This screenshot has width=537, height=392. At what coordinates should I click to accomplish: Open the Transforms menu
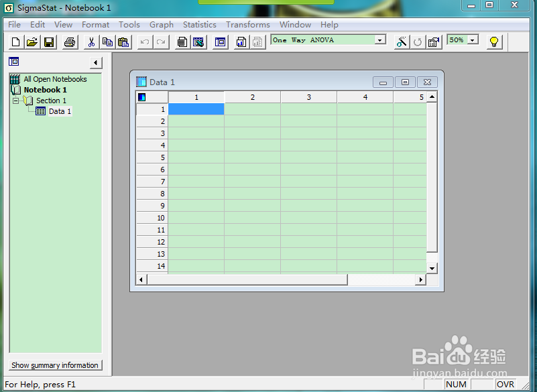coord(248,25)
